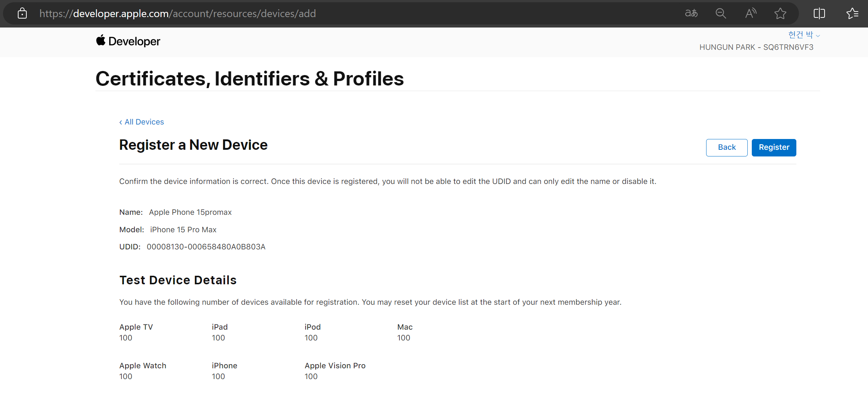Click the Apple Watch device count
This screenshot has height=414, width=868.
125,376
